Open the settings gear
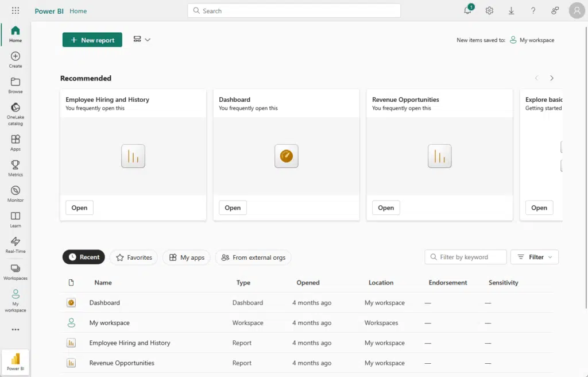Screen dimensions: 588x377 pyautogui.click(x=489, y=10)
